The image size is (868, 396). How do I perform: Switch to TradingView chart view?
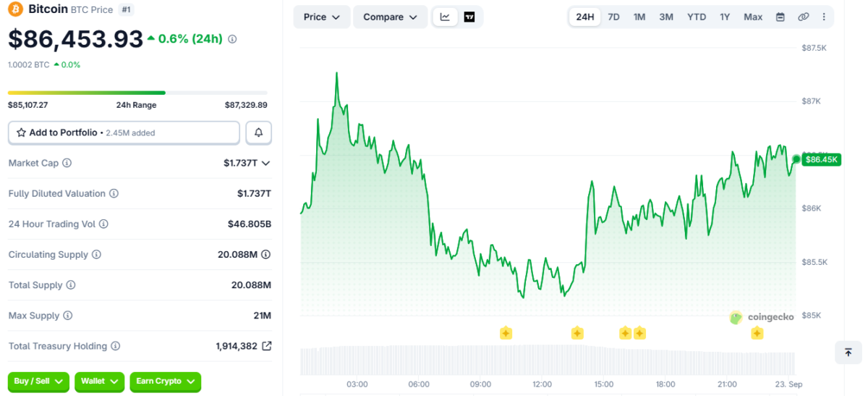469,17
